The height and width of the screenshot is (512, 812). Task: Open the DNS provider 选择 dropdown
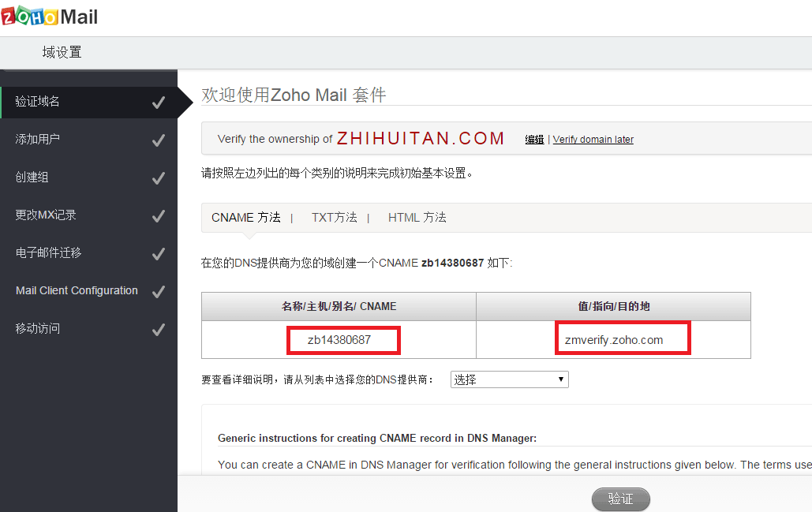(x=510, y=379)
